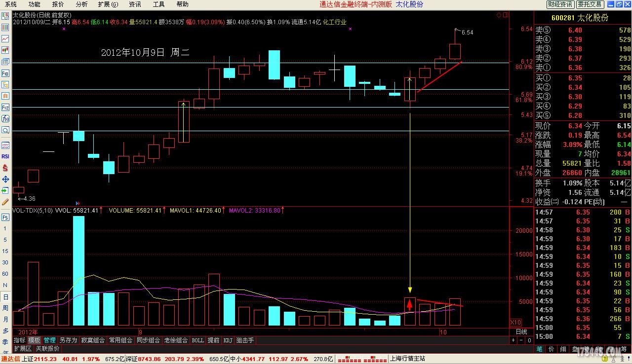Select the 同步组合 template tab
The width and height of the screenshot is (632, 364).
tap(149, 340)
